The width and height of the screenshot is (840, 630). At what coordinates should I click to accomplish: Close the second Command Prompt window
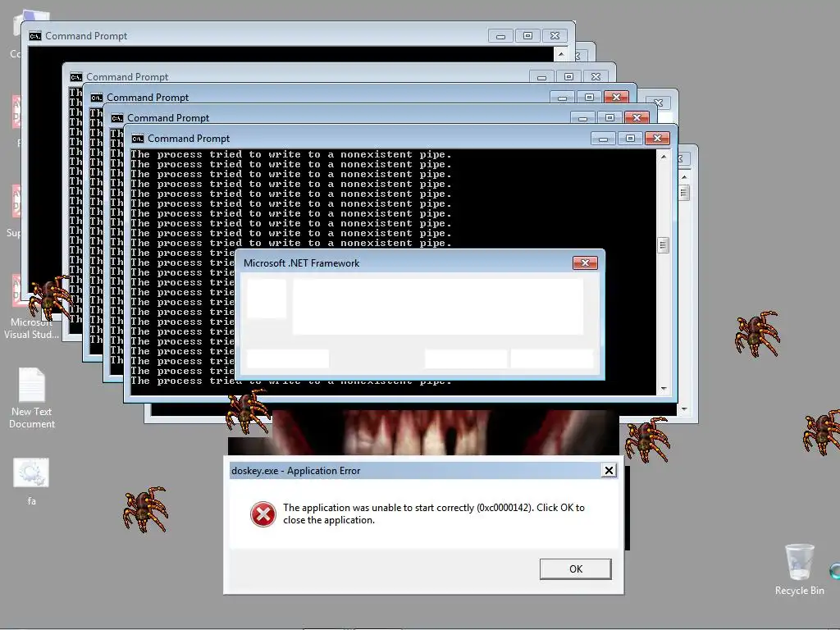click(637, 118)
